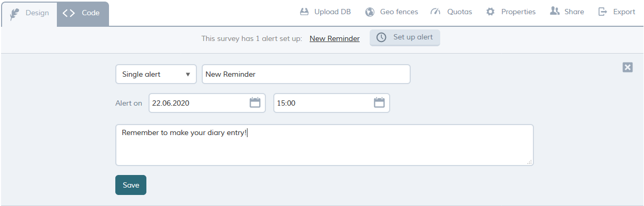Open Geo fences via globe icon
This screenshot has width=644, height=206.
click(370, 12)
